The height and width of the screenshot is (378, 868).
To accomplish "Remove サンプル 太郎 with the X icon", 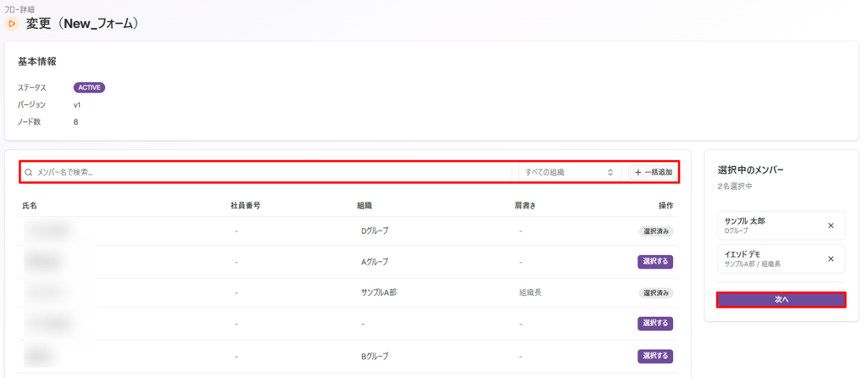I will coord(831,225).
